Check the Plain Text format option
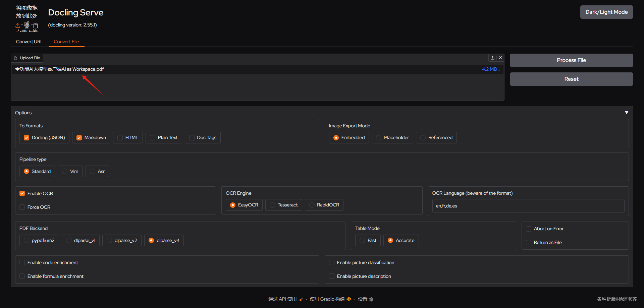 [153, 138]
